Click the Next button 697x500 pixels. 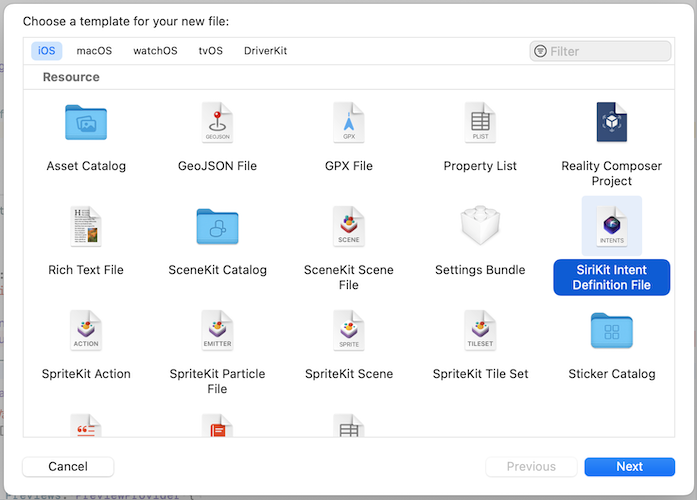click(x=629, y=466)
